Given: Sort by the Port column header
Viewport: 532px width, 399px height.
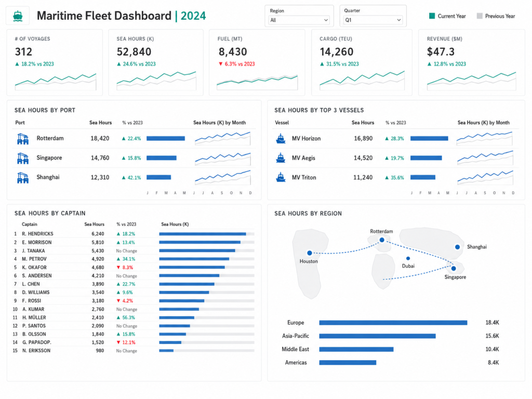Looking at the screenshot, I should coord(20,123).
